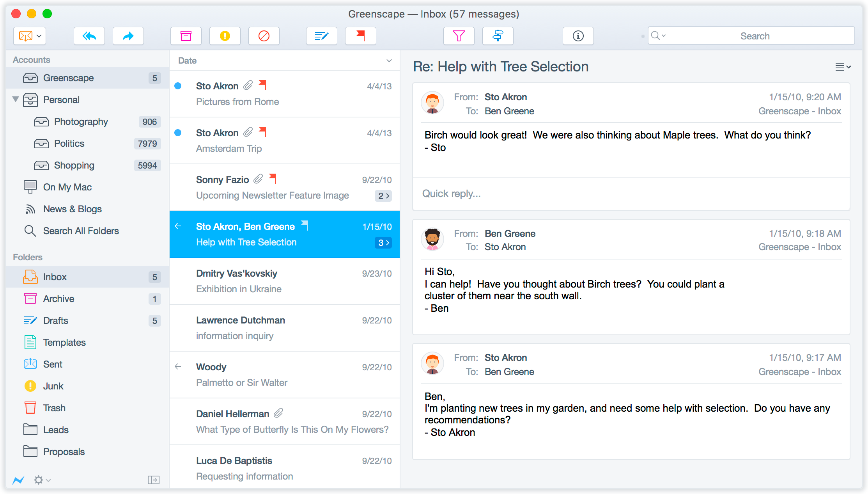Toggle the red Flag toolbar button
Screen dimensions: 868x494
click(x=360, y=36)
